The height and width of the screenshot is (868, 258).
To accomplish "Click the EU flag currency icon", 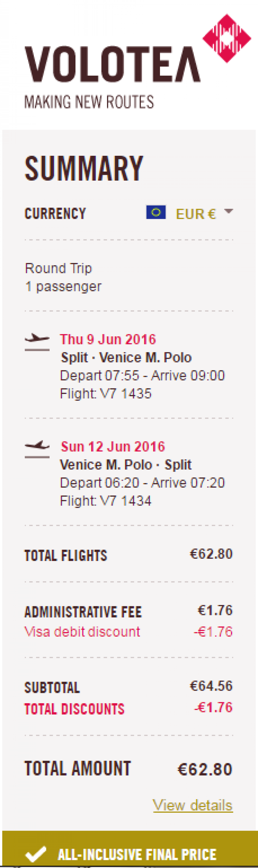I will [x=156, y=212].
